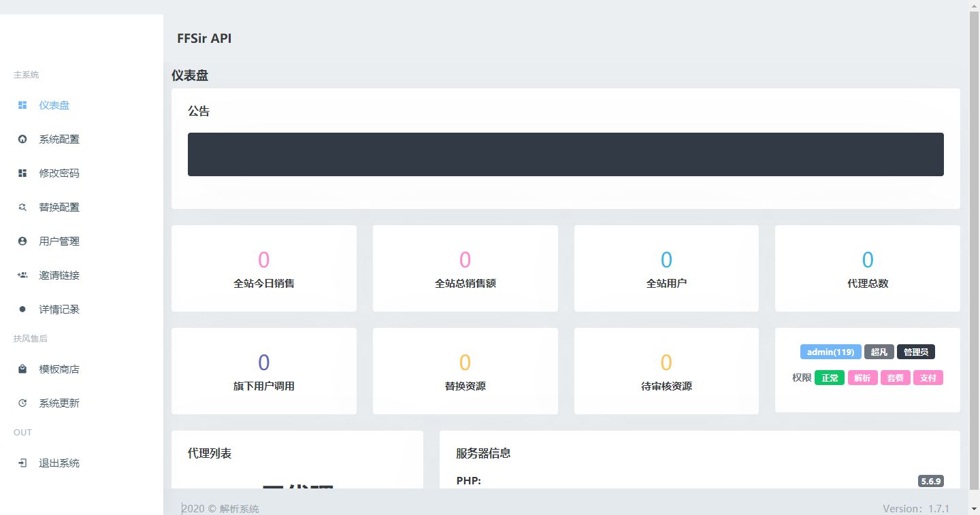980x515 pixels.
Task: Click the dark announcement banner
Action: pyautogui.click(x=565, y=154)
